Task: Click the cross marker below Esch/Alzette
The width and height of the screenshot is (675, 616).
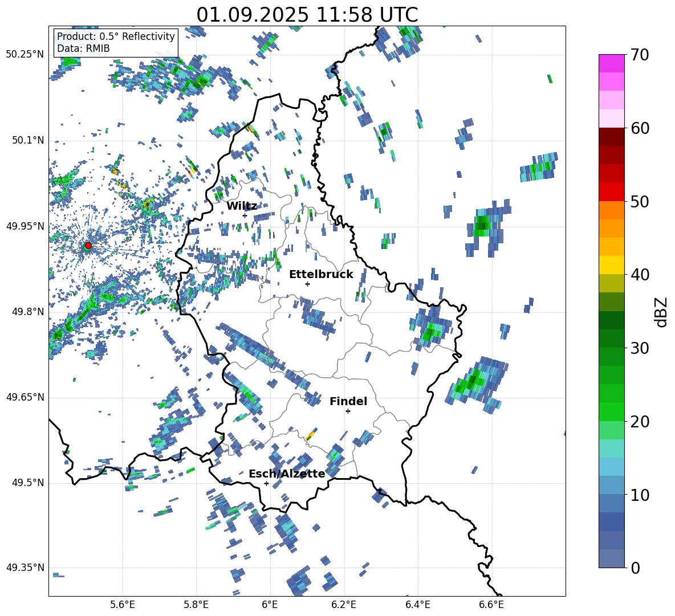Action: click(266, 483)
